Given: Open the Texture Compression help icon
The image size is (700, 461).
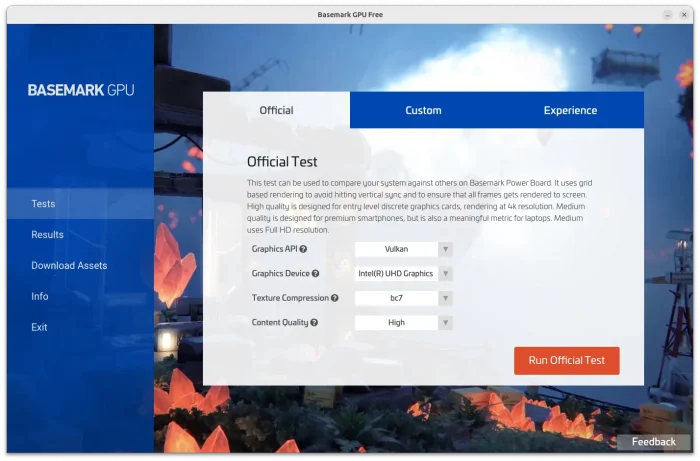Looking at the screenshot, I should 334,298.
